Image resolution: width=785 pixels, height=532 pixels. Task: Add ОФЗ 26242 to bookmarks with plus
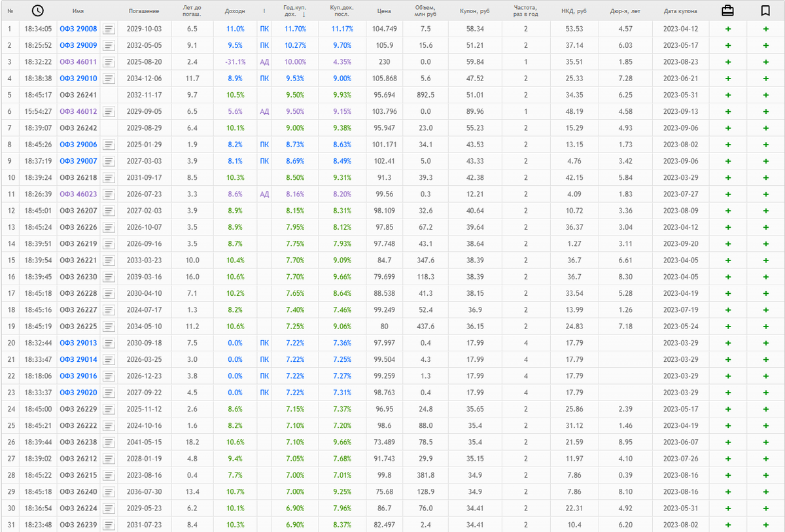(765, 128)
